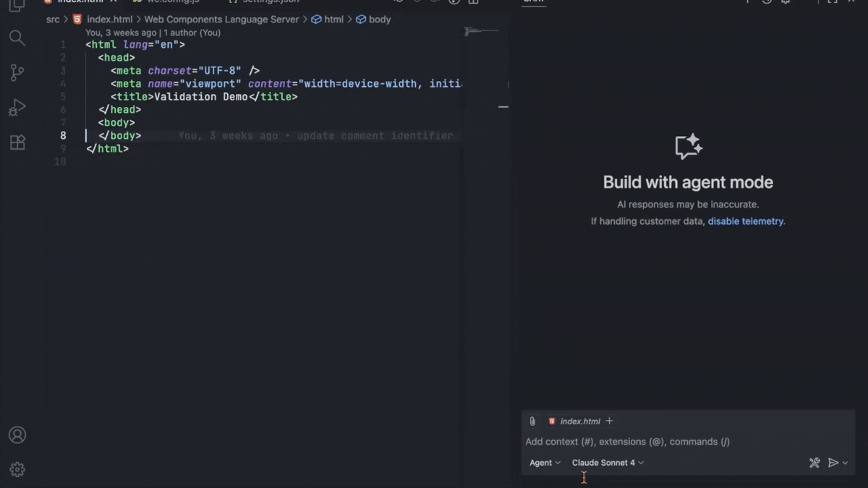Open the Agent mode dropdown
Screen dimensions: 868x488
click(x=544, y=463)
